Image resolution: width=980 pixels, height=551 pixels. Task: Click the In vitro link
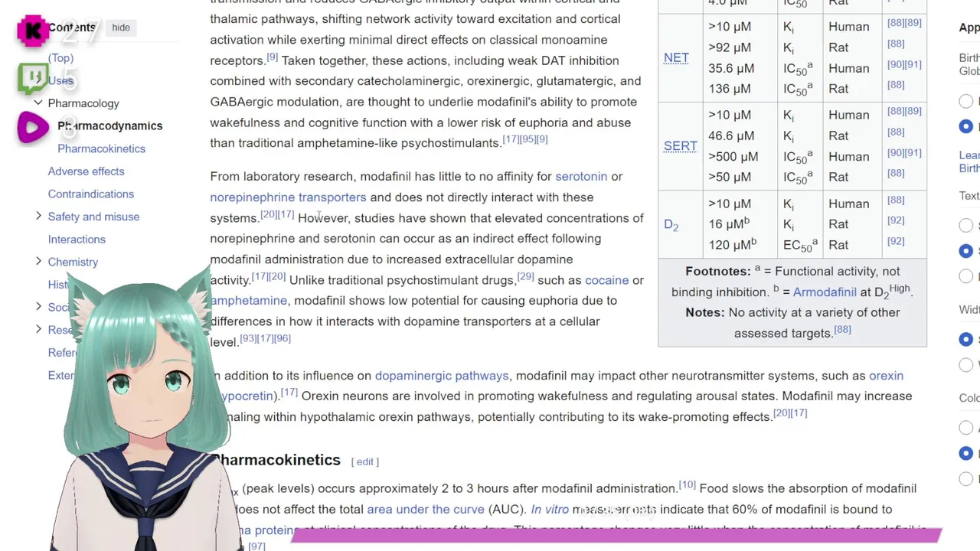pos(550,509)
